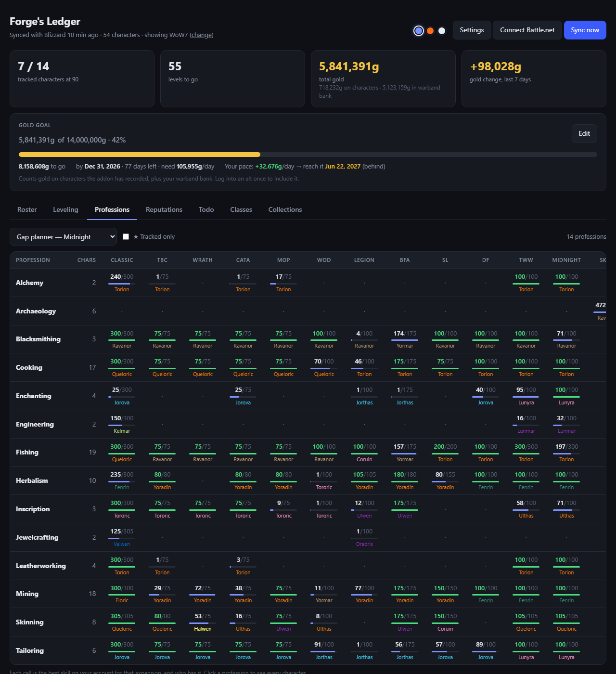
Task: Open the Todo tab
Action: (206, 209)
